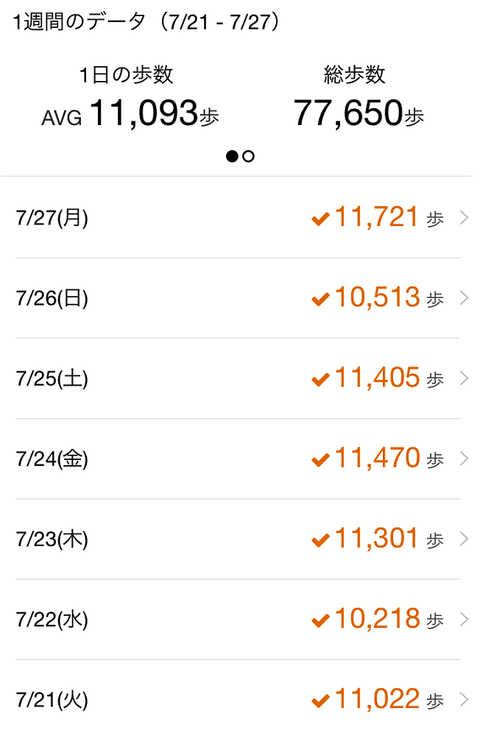Expand chevron on the 7/24(金) row
Image resolution: width=480 pixels, height=736 pixels.
464,459
